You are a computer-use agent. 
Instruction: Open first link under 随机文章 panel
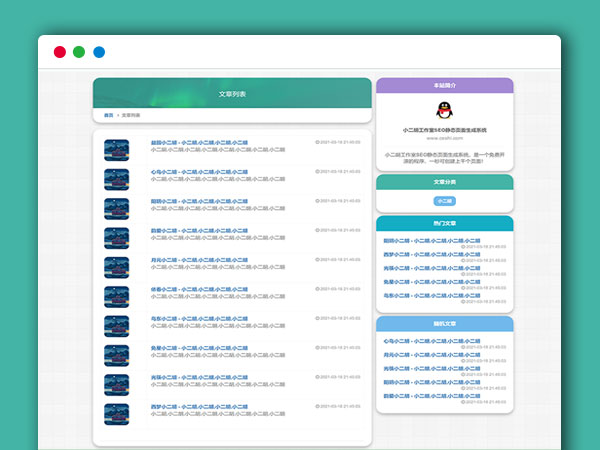coord(417,341)
